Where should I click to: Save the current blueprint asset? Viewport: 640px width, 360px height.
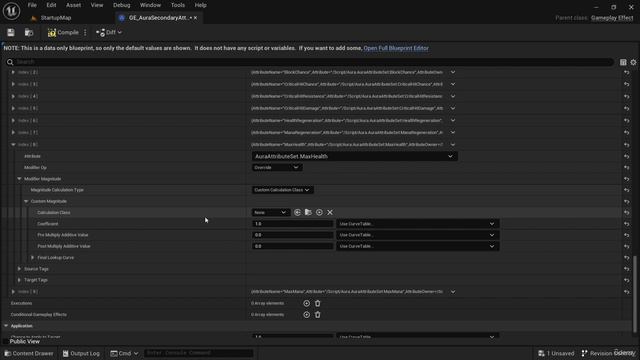[11, 32]
